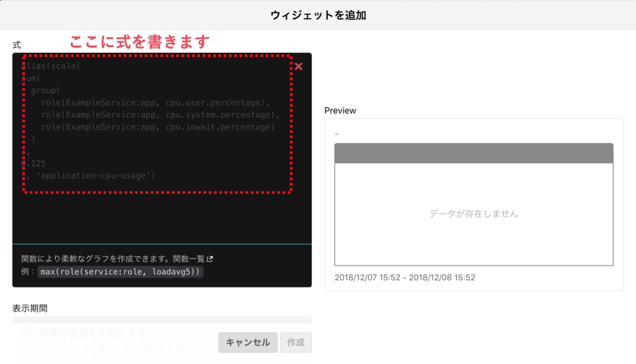636x364 pixels.
Task: Click the cpu.user.percentage line in the expression
Action: coord(155,102)
